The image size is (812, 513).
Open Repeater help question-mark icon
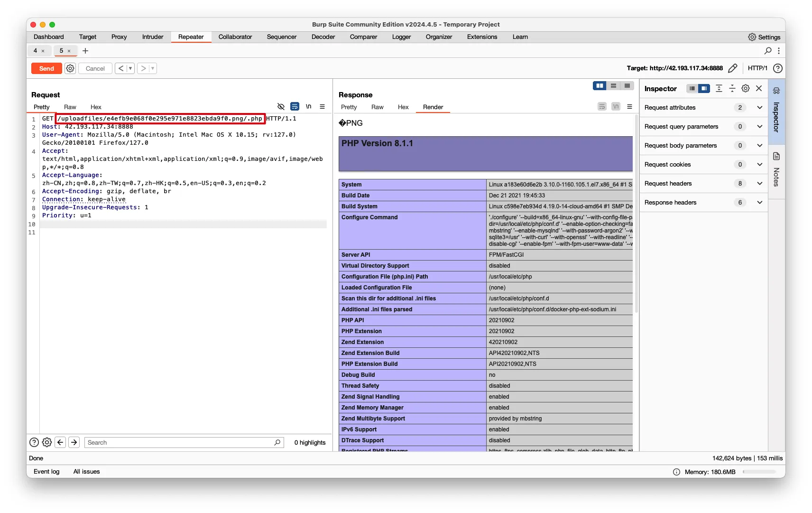tap(778, 68)
